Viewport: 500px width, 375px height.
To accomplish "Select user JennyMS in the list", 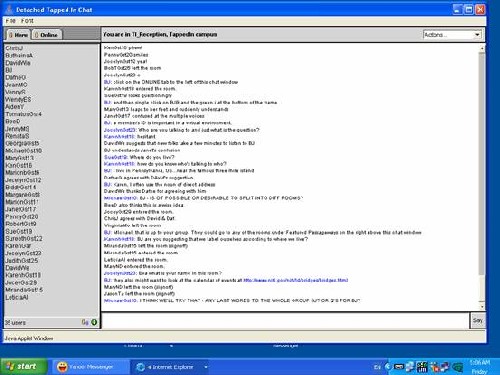I will [x=17, y=129].
